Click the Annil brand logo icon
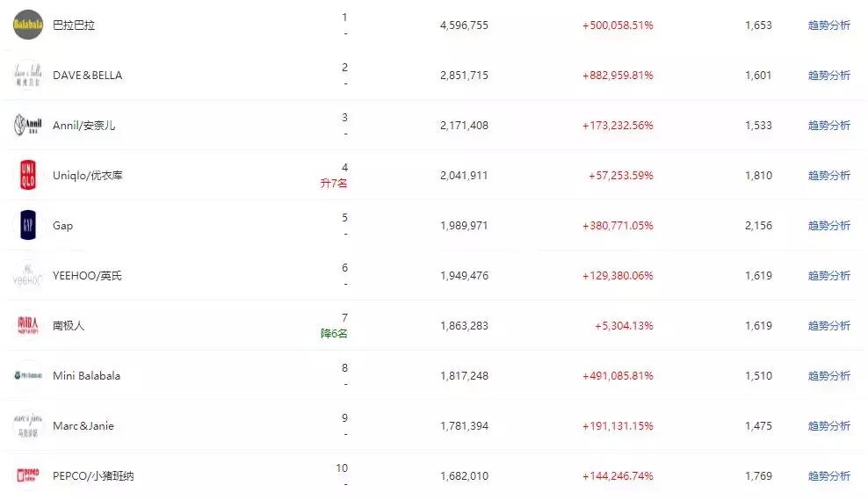The image size is (868, 500). pyautogui.click(x=27, y=126)
